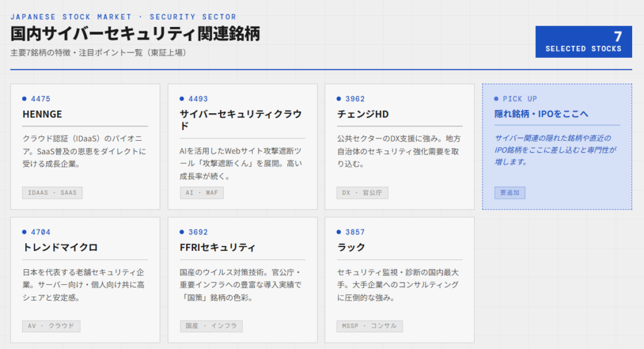This screenshot has width=644, height=349.
Task: Click stock code 4475
Action: click(41, 99)
